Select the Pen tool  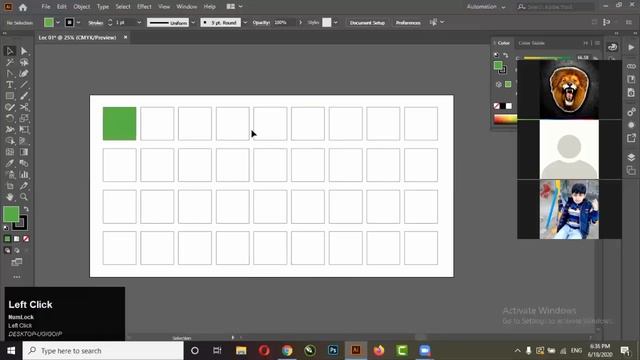[x=10, y=74]
